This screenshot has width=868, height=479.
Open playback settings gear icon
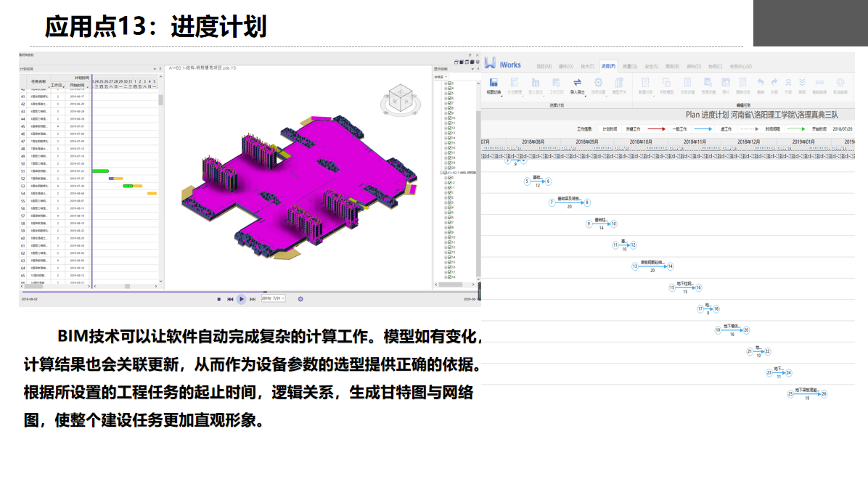click(x=300, y=298)
